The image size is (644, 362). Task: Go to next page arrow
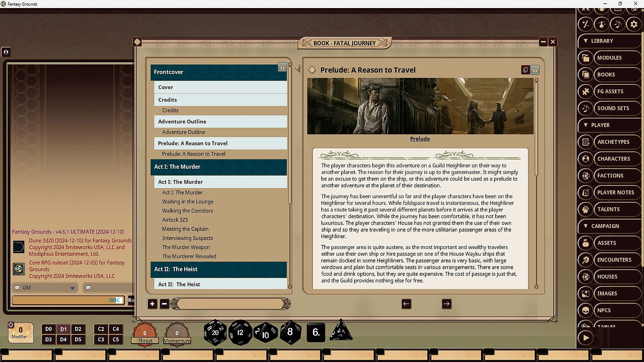click(x=446, y=304)
